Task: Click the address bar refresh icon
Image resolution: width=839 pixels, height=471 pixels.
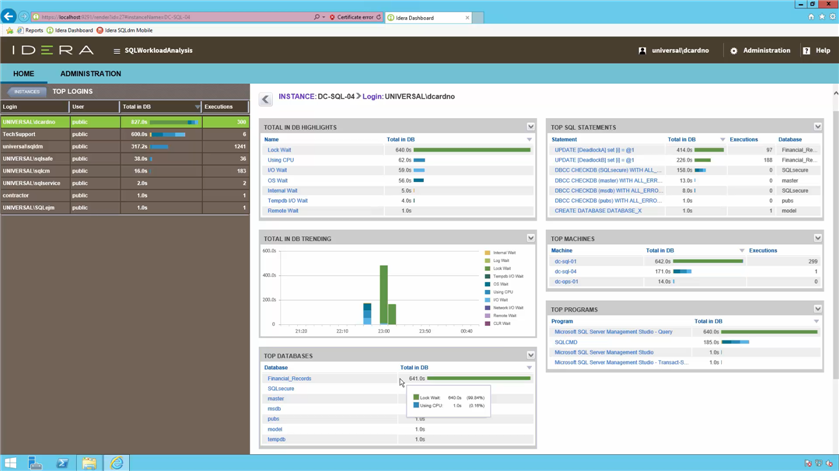Action: 378,17
